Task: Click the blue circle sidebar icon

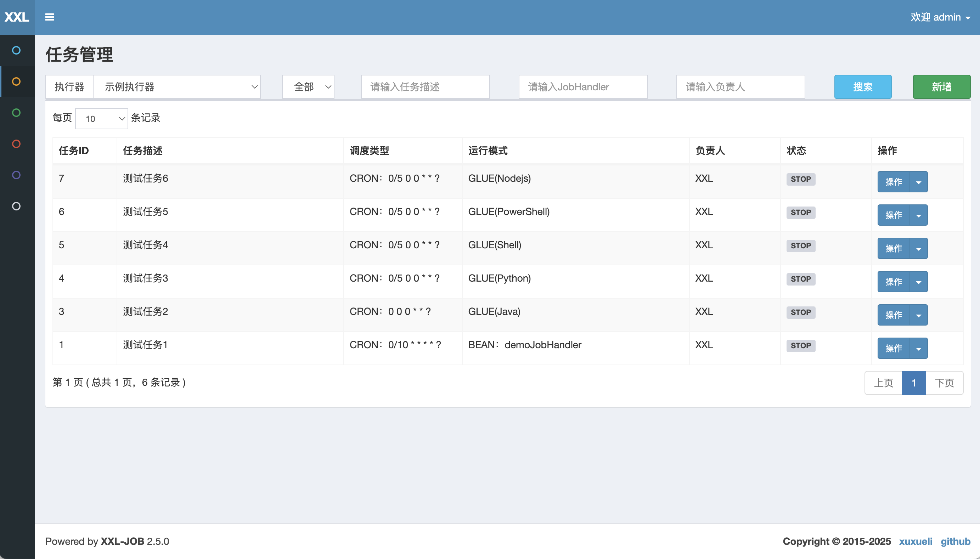Action: (x=16, y=50)
